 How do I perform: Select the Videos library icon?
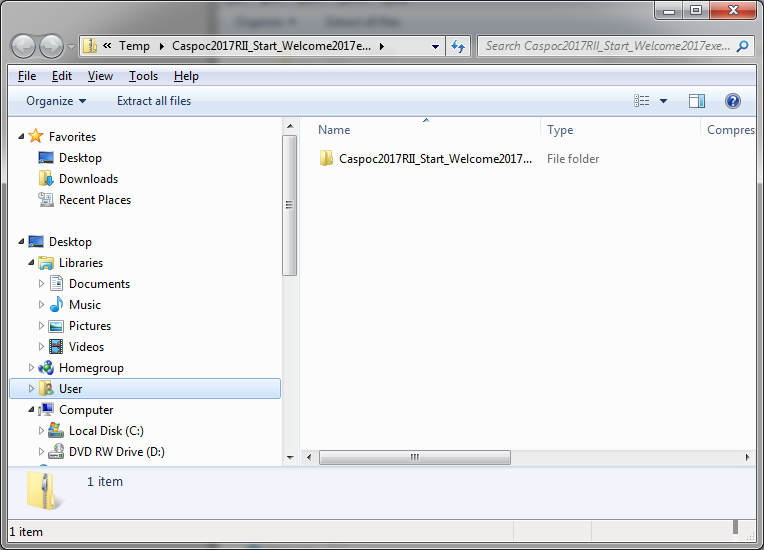tap(57, 346)
